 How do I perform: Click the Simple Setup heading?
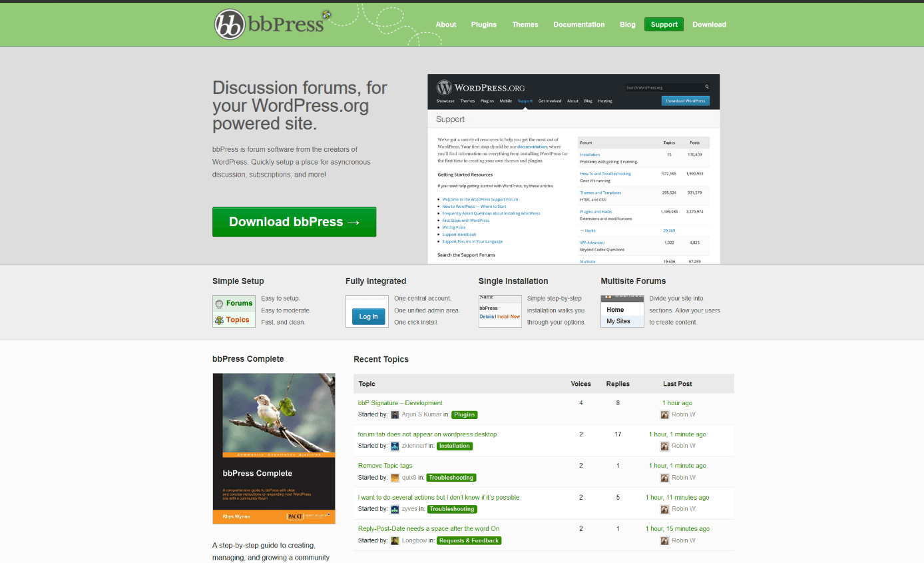click(238, 281)
